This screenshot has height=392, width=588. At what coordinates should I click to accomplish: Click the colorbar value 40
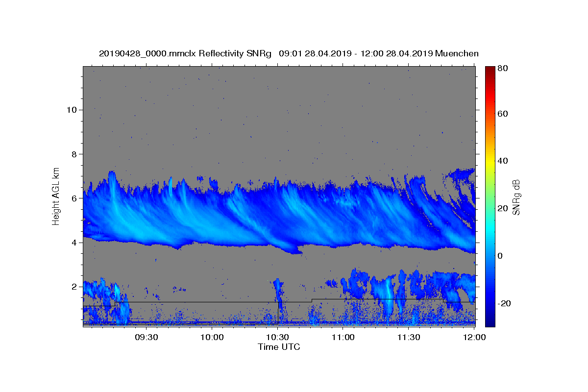tap(502, 161)
